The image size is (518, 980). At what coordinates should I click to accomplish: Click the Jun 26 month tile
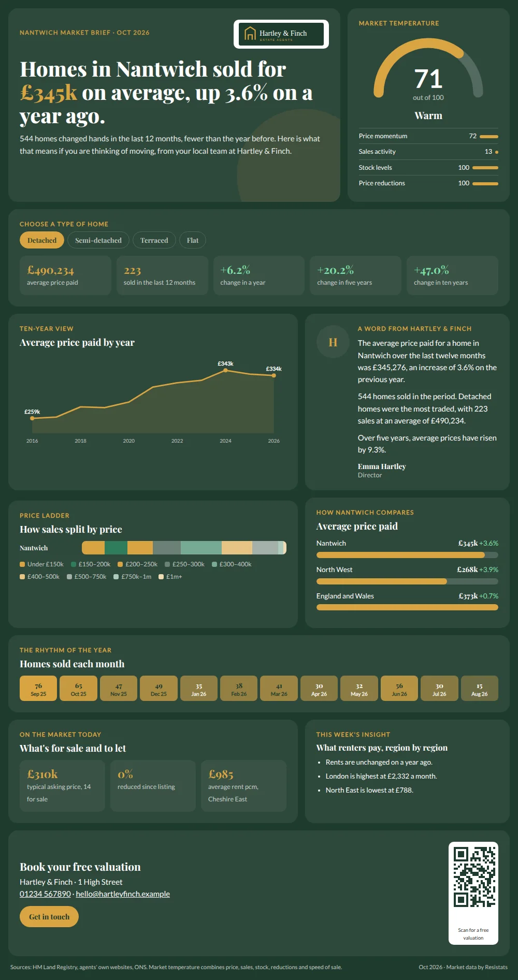click(399, 689)
